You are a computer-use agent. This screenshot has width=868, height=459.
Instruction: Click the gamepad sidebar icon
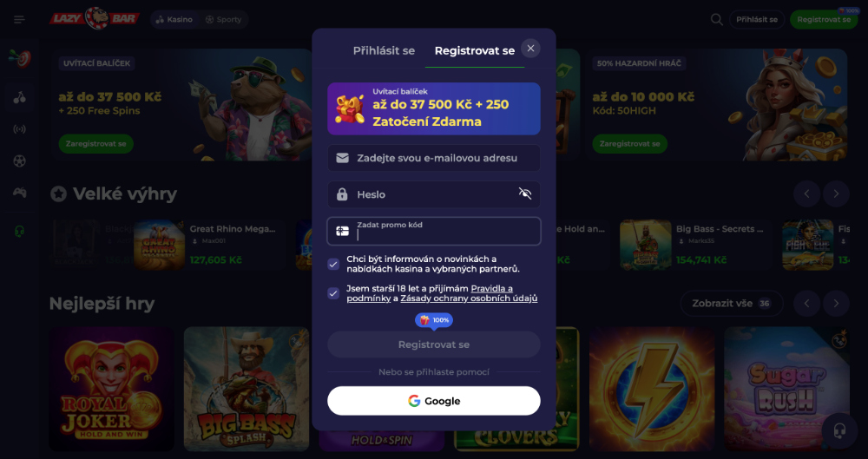(x=19, y=192)
